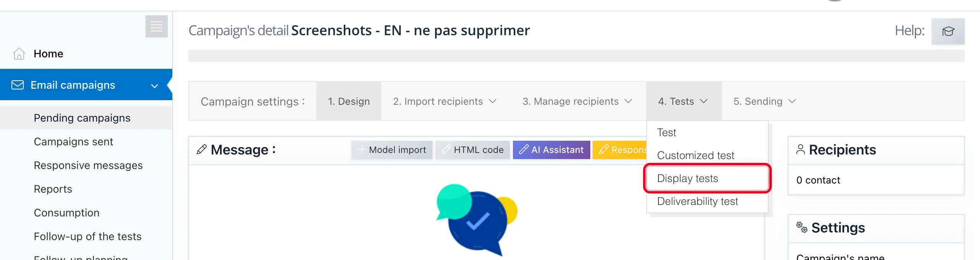Screen dimensions: 980x260
Task: Go to Pending campaigns
Action: pos(82,118)
